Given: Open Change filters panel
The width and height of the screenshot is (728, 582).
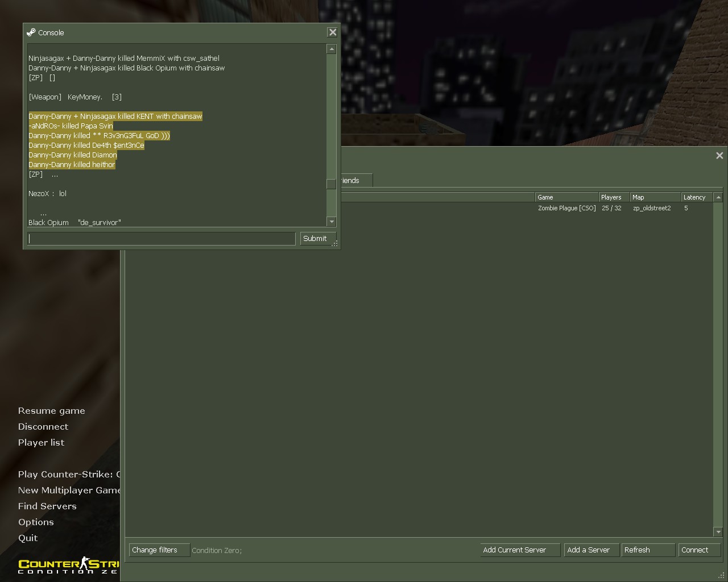Looking at the screenshot, I should coord(159,550).
